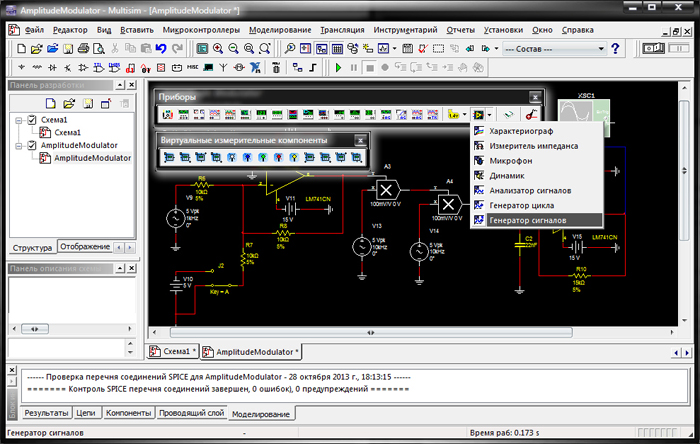Choose Характериограф from dropdown
This screenshot has width=700, height=444.
pyautogui.click(x=537, y=131)
